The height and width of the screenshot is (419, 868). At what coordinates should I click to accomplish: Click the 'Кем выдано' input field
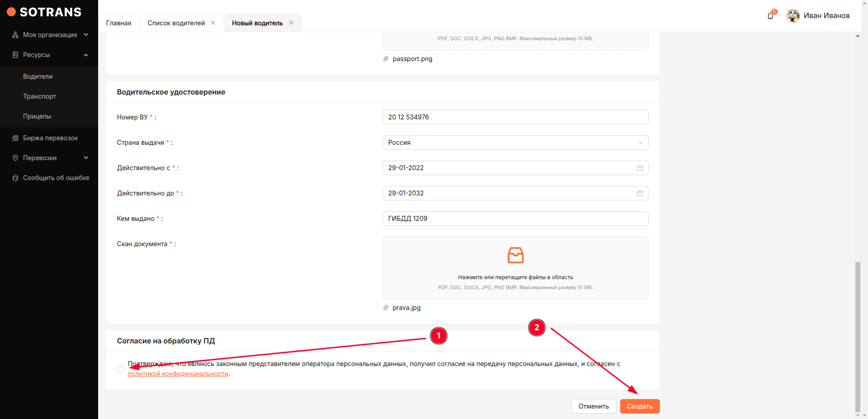(515, 219)
